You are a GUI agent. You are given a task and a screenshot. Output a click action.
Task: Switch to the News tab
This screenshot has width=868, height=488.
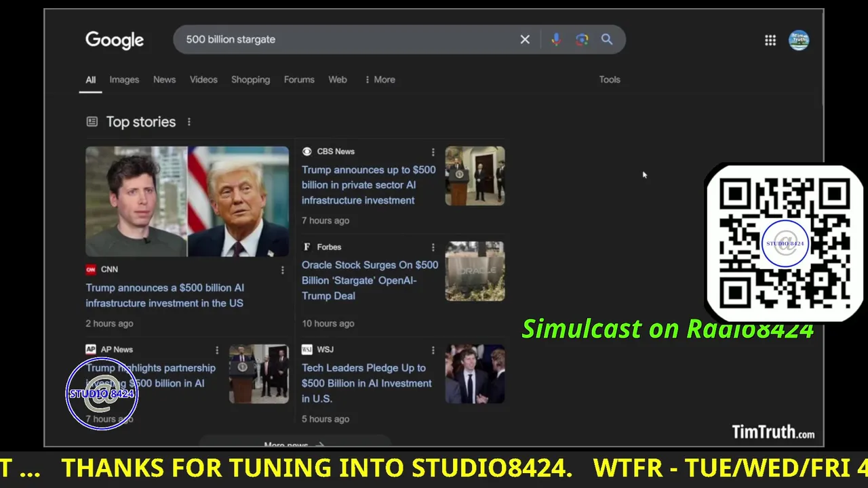click(x=164, y=79)
